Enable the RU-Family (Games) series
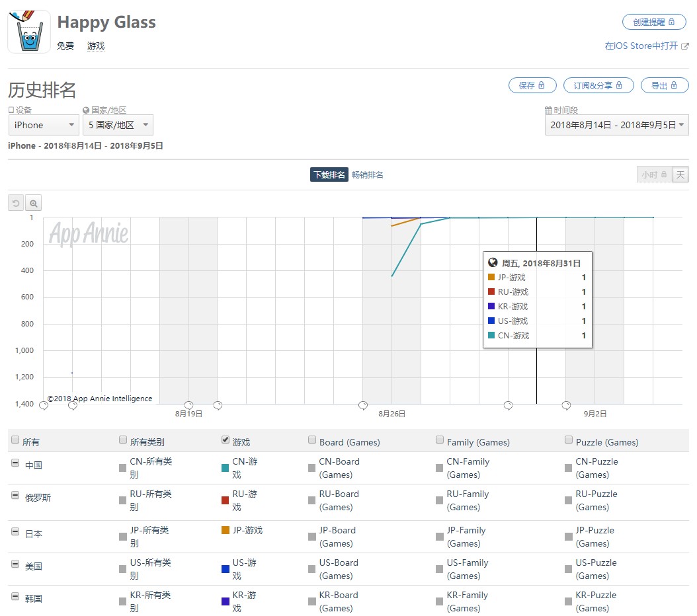 click(x=440, y=500)
